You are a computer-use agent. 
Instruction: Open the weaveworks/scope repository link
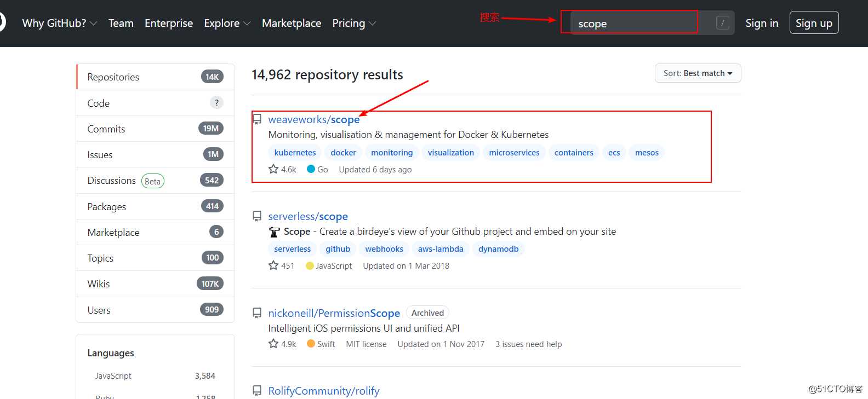[x=314, y=119]
